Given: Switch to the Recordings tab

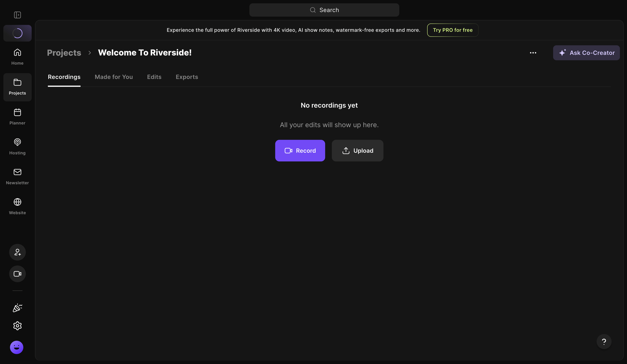Looking at the screenshot, I should (64, 77).
